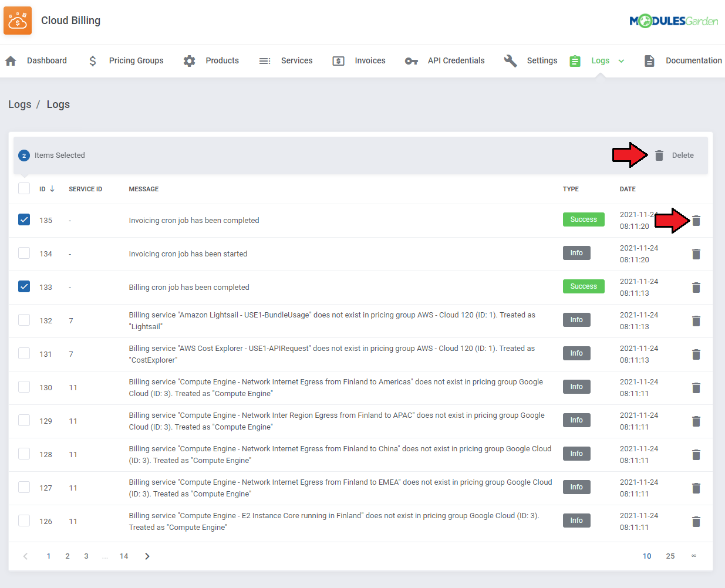Go to page 2 of logs

68,556
